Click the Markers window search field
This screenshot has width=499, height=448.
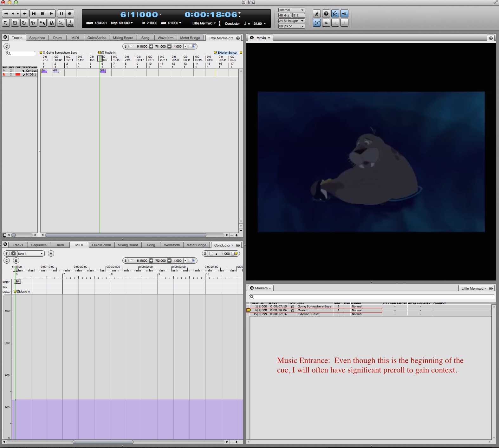tap(372, 297)
